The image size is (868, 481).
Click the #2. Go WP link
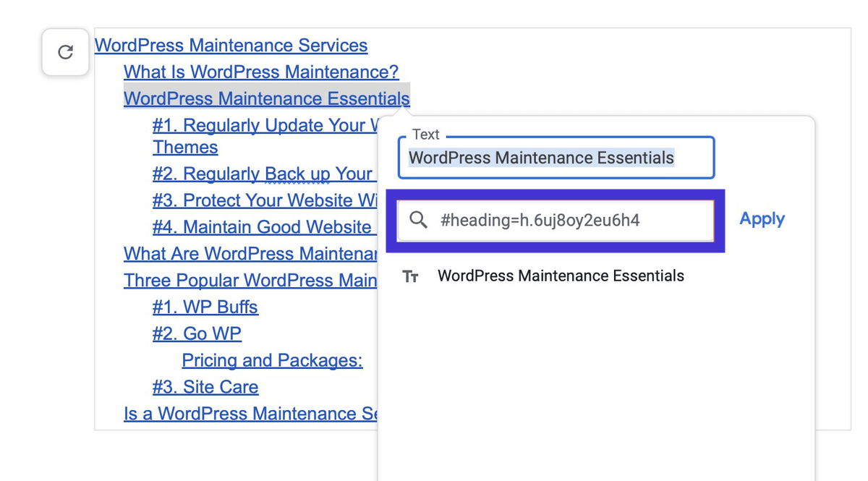(x=196, y=333)
